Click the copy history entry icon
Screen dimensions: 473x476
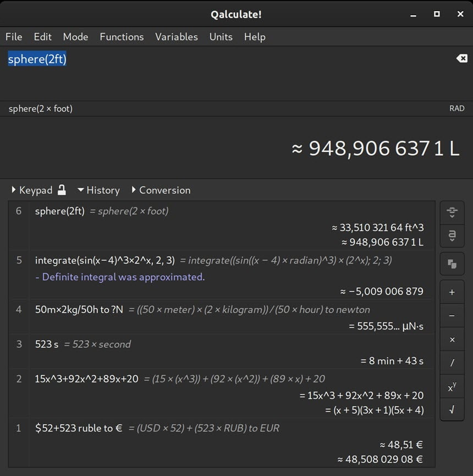pyautogui.click(x=452, y=264)
